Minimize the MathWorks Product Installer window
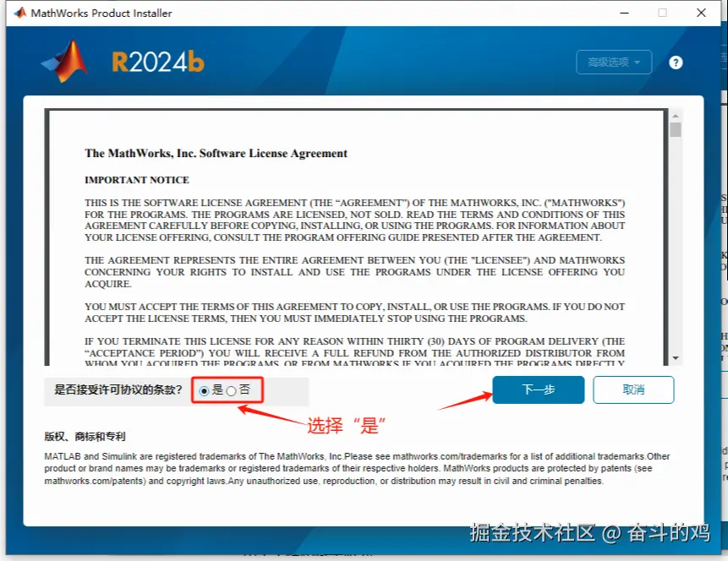Image resolution: width=728 pixels, height=561 pixels. pyautogui.click(x=625, y=13)
